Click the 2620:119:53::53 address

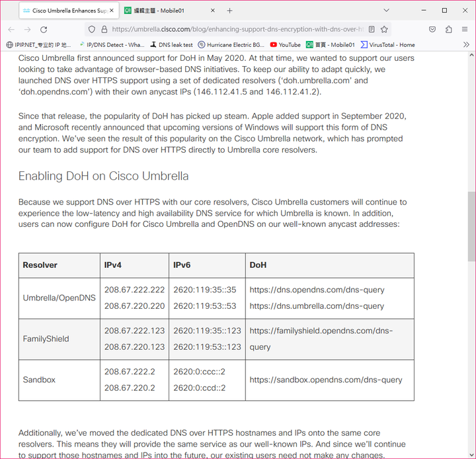tap(204, 306)
